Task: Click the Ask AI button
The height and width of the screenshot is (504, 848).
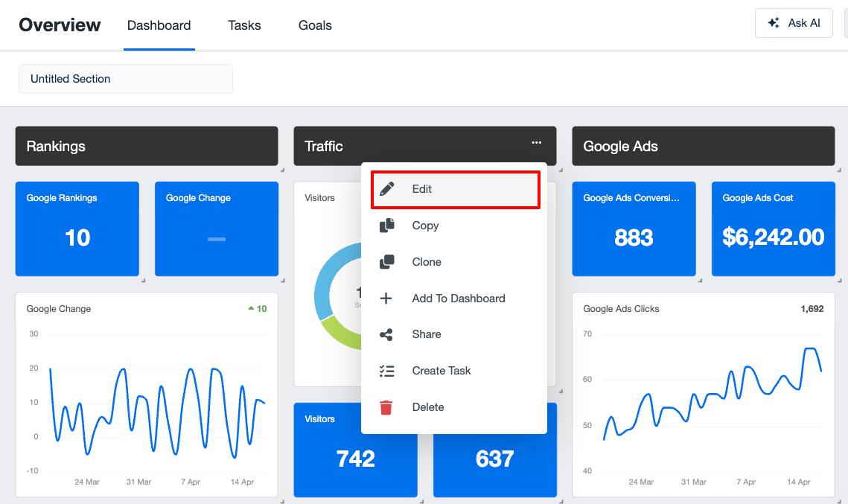Action: tap(794, 23)
